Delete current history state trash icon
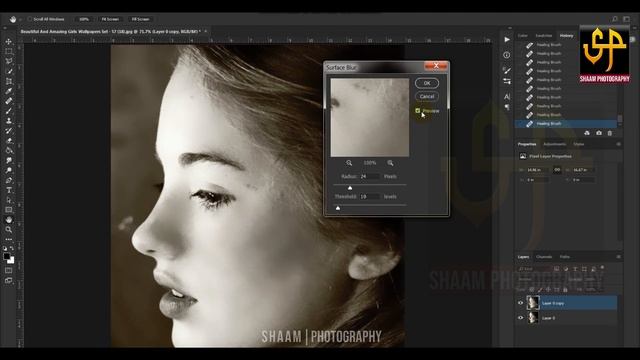The width and height of the screenshot is (640, 360). point(610,133)
